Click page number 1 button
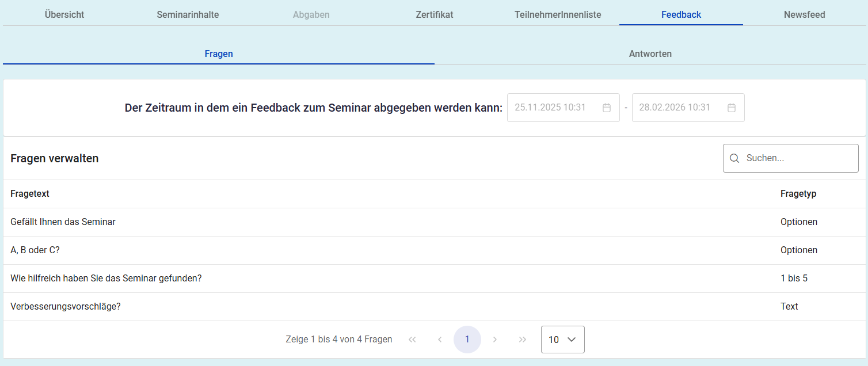 pyautogui.click(x=467, y=340)
